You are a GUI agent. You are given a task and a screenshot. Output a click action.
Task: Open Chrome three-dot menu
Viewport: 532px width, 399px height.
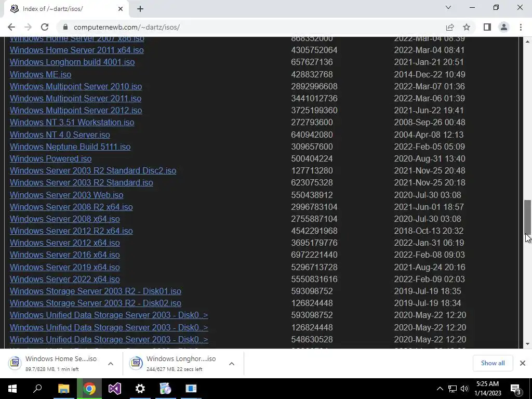[521, 27]
